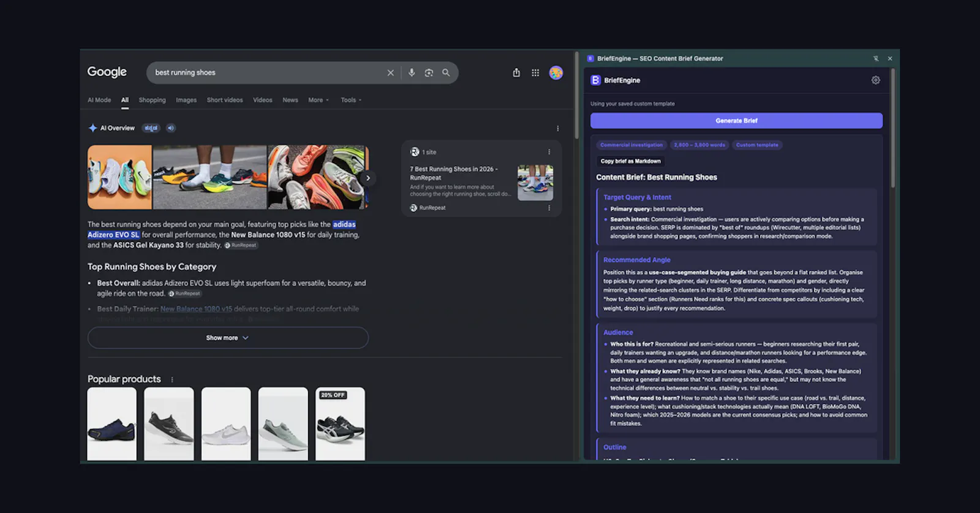This screenshot has width=980, height=513.
Task: Open the three-dot menu beside the RunRepeat source
Action: (x=549, y=208)
